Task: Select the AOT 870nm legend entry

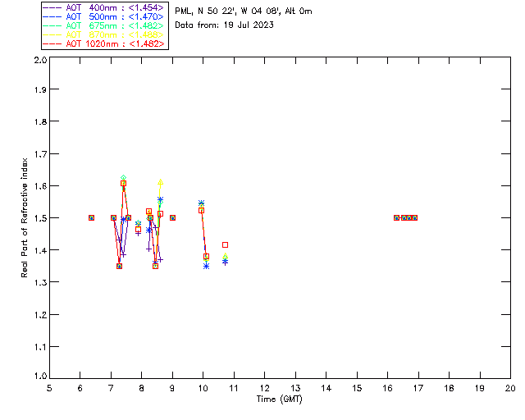Action: (x=103, y=34)
